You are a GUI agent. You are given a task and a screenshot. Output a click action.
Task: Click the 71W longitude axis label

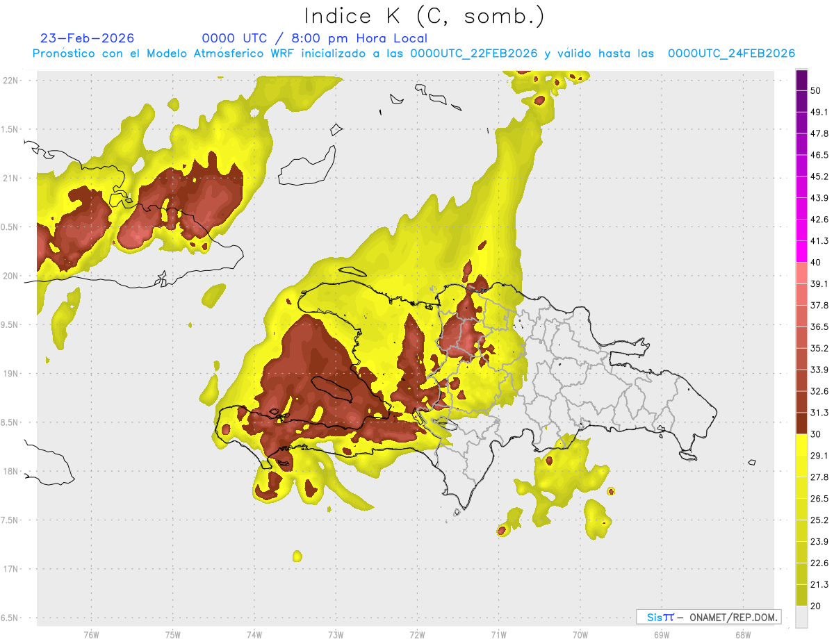498,635
